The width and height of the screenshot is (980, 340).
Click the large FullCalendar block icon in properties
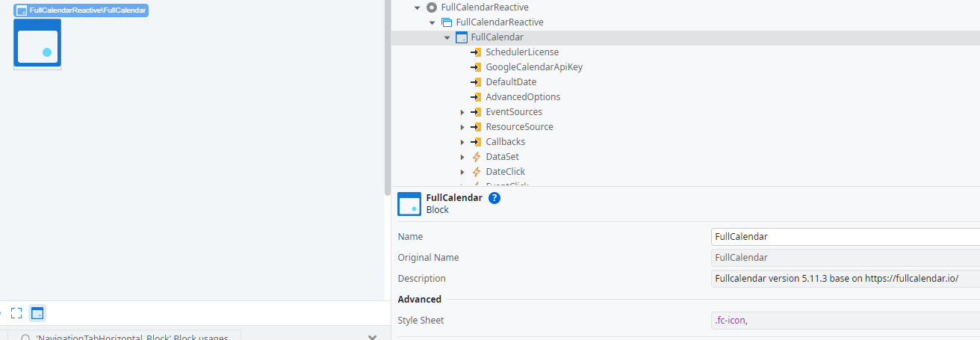click(x=409, y=204)
